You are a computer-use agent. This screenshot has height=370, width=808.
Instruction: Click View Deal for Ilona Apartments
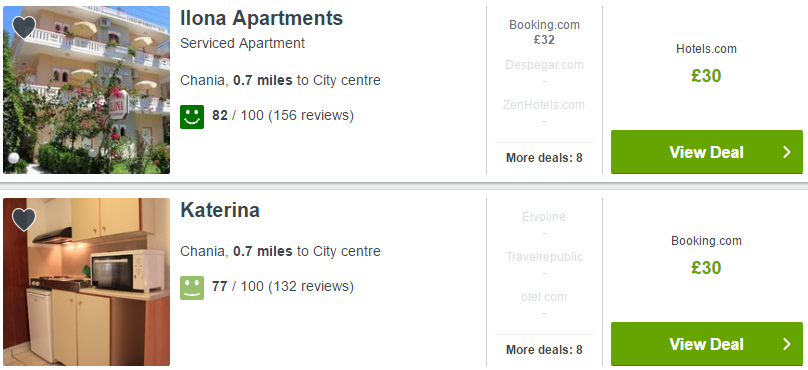(706, 152)
